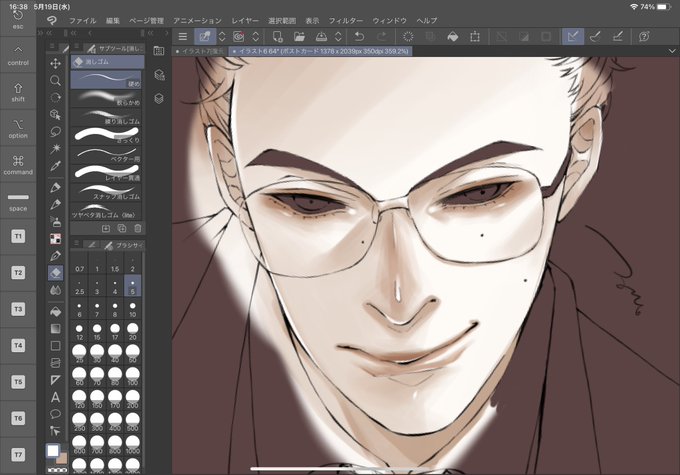
Task: Toggle the option modifier key
Action: pos(18,128)
